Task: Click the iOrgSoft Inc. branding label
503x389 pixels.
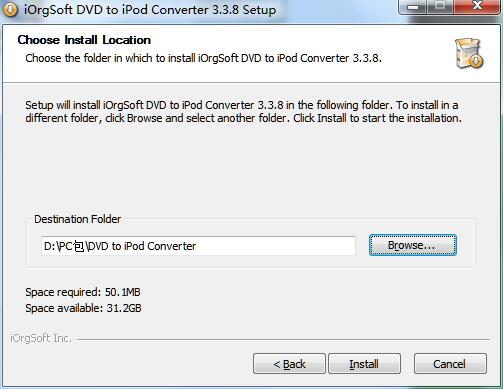Action: (41, 338)
